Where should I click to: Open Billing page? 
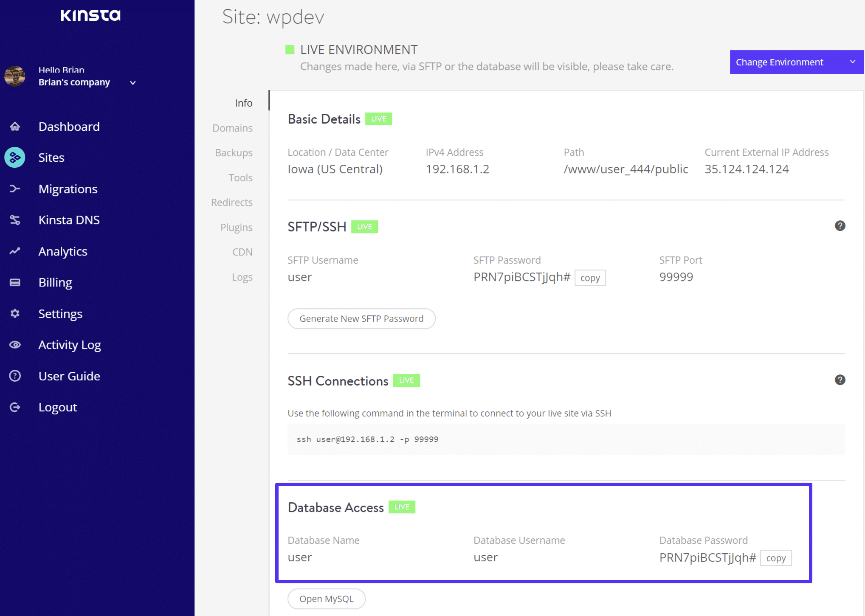[55, 282]
